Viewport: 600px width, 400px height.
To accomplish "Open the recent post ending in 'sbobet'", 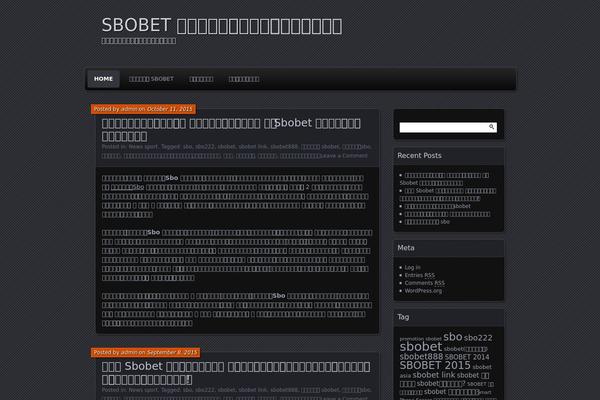I will pyautogui.click(x=438, y=206).
